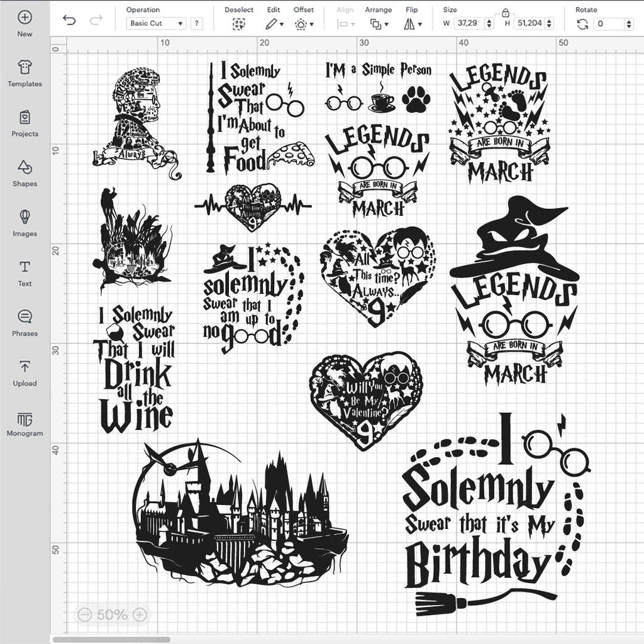The width and height of the screenshot is (644, 644).
Task: Select the Text tool
Action: tap(25, 273)
